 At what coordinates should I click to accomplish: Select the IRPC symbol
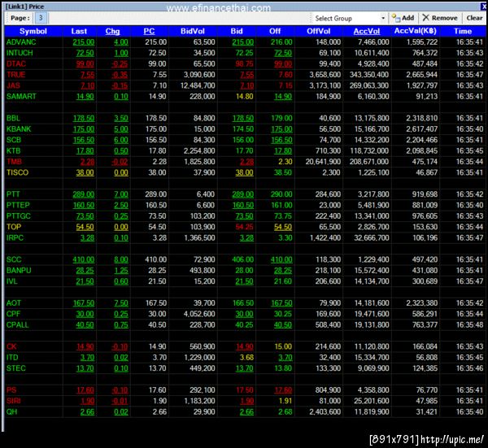[15, 237]
